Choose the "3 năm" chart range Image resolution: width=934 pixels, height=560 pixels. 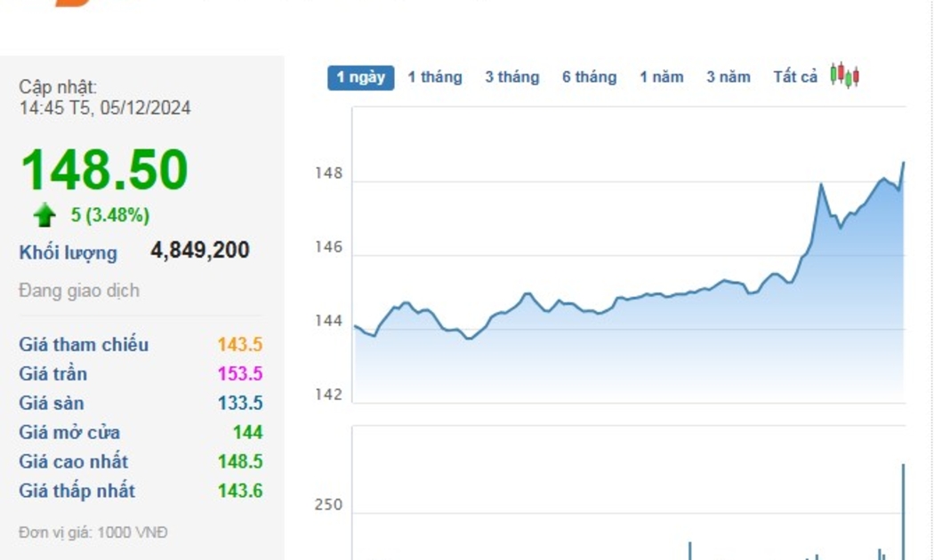pyautogui.click(x=729, y=77)
